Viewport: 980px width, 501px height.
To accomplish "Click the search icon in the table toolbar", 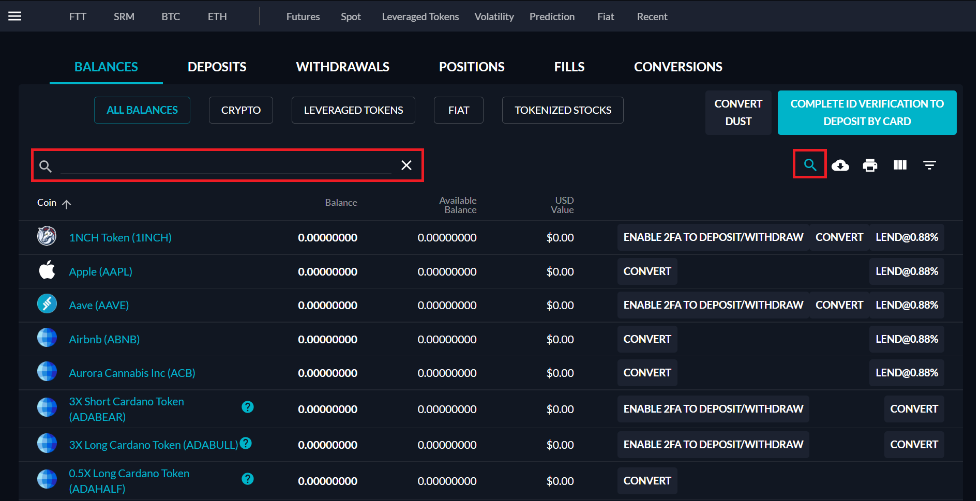I will [x=810, y=165].
